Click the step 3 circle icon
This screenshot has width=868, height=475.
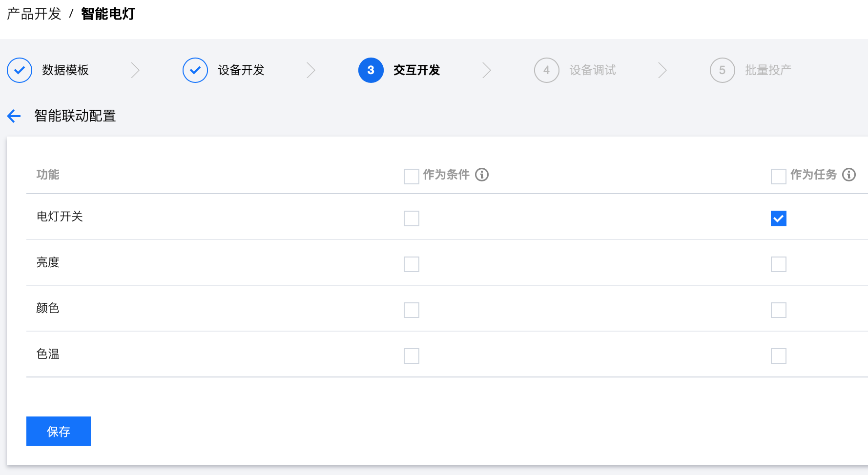coord(371,70)
